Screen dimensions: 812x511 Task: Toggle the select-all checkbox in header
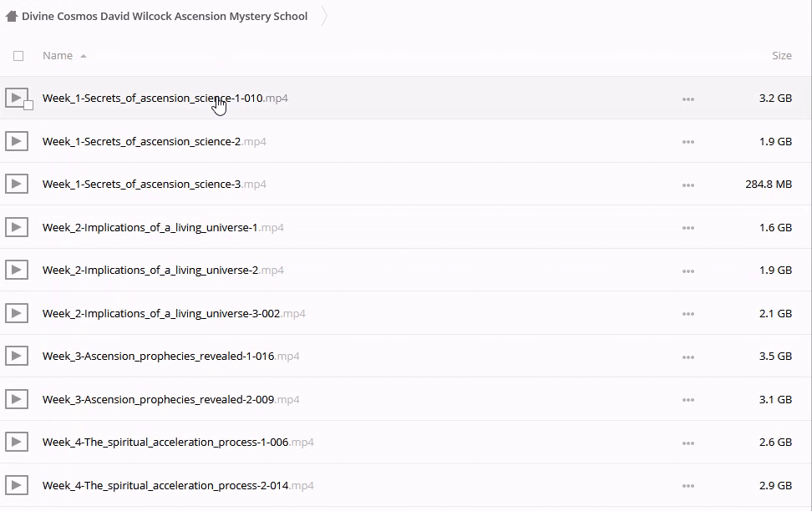click(x=18, y=56)
